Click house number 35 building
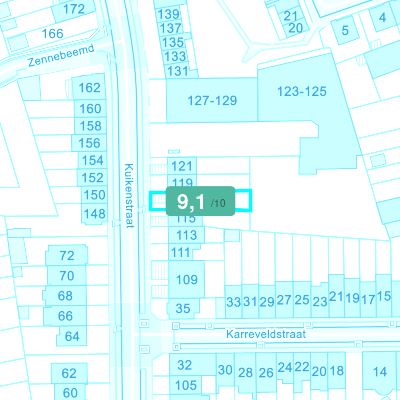400x400 pixels. pyautogui.click(x=183, y=308)
